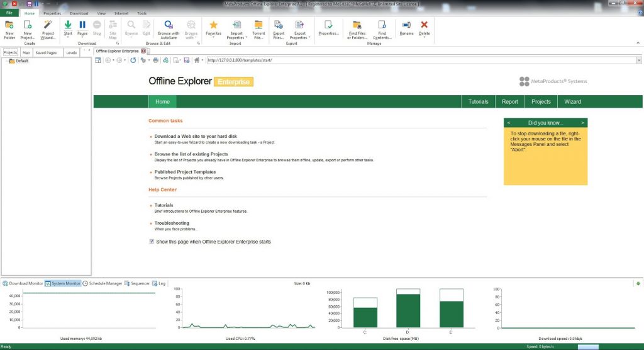Delete using the red X icon
This screenshot has width=644, height=350.
(x=425, y=25)
